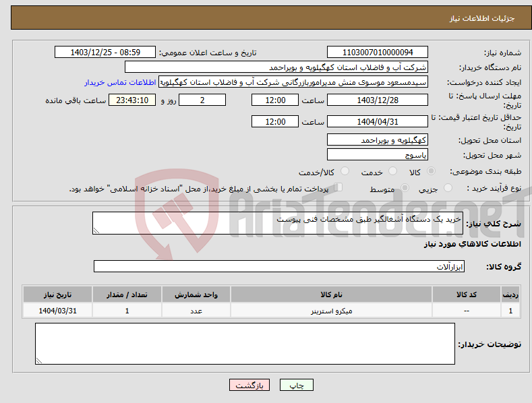
Task: Click the remaining time field 23:43:10
Action: point(132,100)
